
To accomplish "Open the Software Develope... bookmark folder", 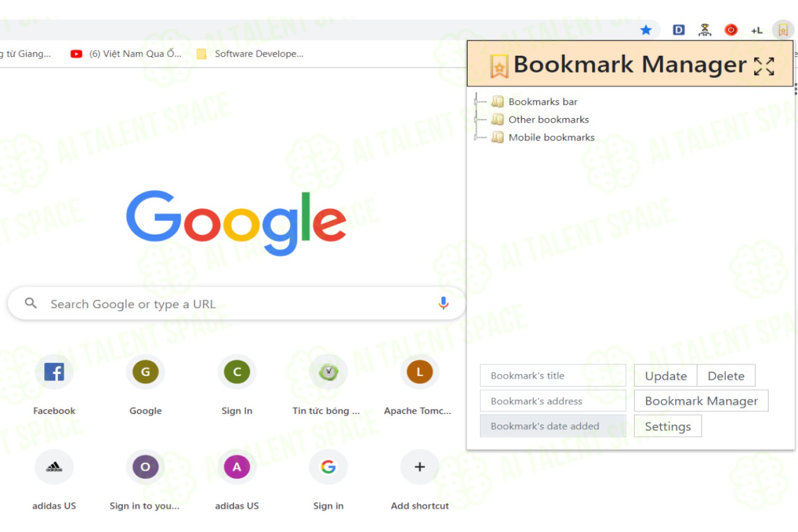I will point(250,54).
